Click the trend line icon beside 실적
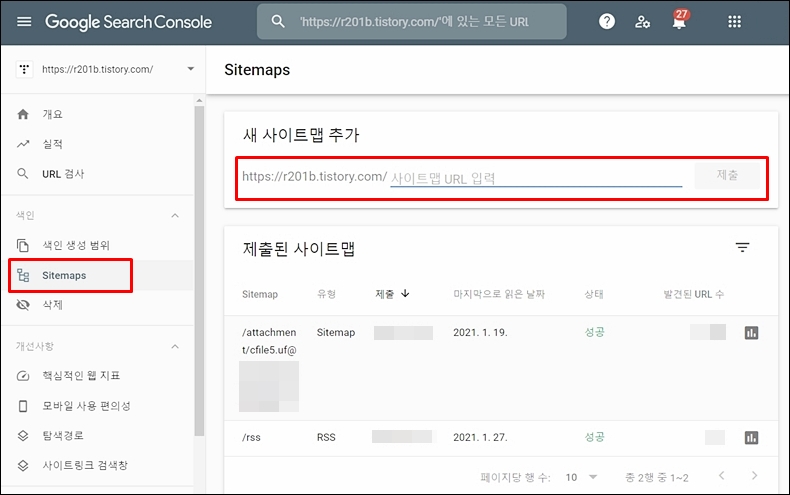Screen dimensions: 790x495 click(x=23, y=144)
